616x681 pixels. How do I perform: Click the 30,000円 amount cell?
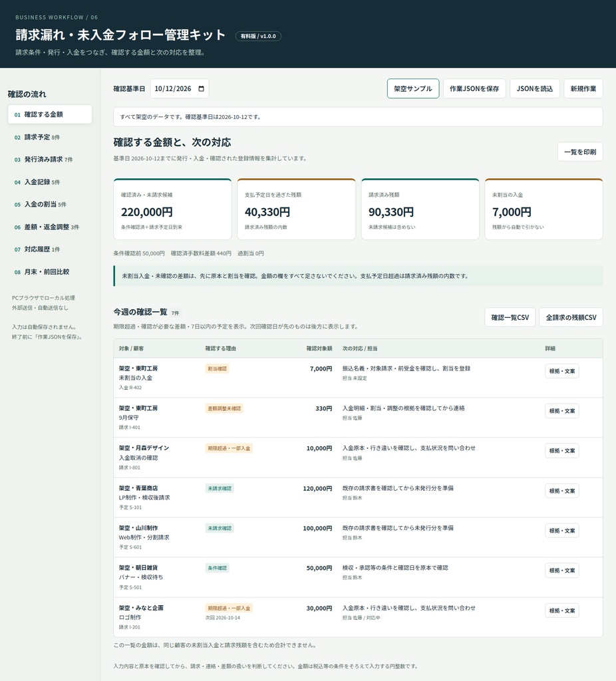319,609
